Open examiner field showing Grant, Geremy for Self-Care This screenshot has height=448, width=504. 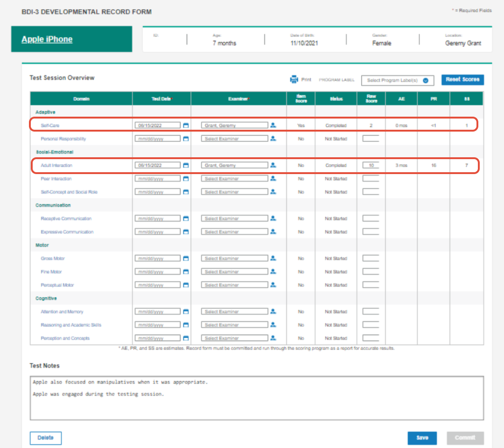[234, 125]
